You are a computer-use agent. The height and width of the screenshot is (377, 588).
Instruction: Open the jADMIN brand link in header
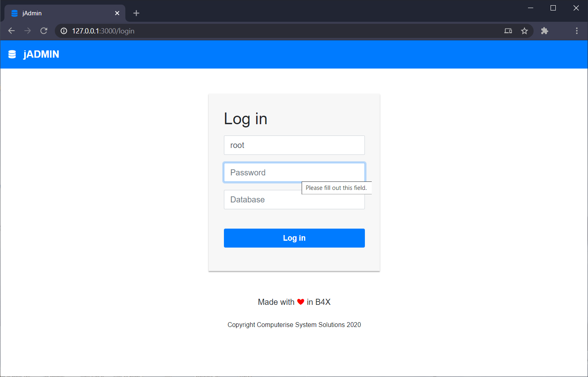[x=41, y=54]
